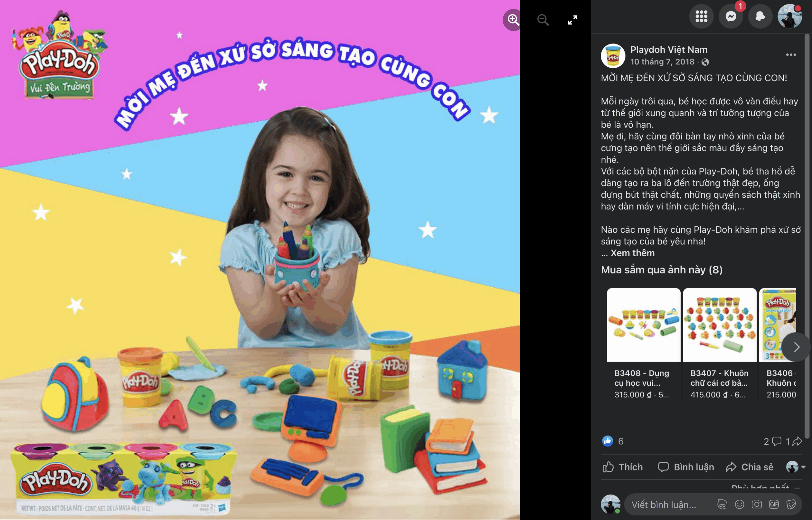Open the Facebook apps menu grid

point(701,16)
